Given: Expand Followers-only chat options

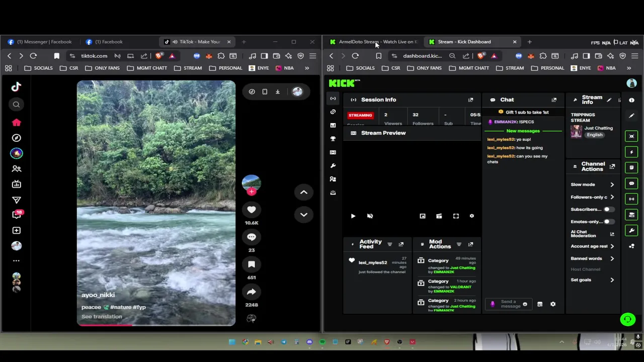Looking at the screenshot, I should 593,197.
